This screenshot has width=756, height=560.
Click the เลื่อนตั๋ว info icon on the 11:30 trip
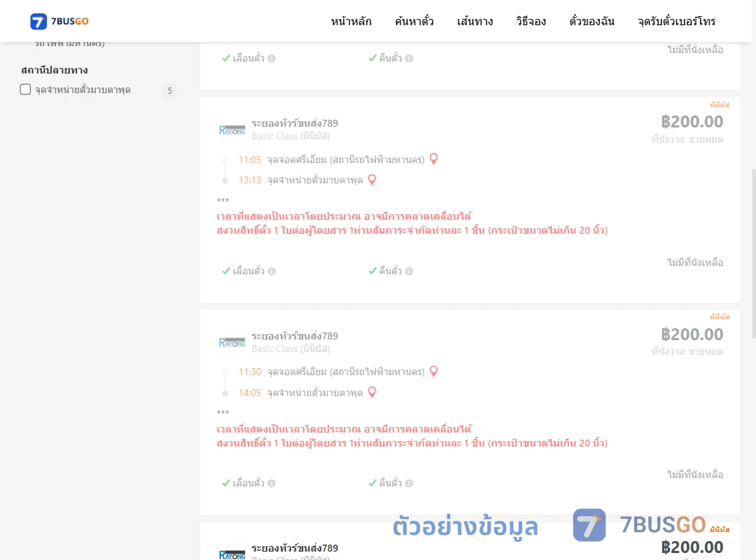coord(272,483)
